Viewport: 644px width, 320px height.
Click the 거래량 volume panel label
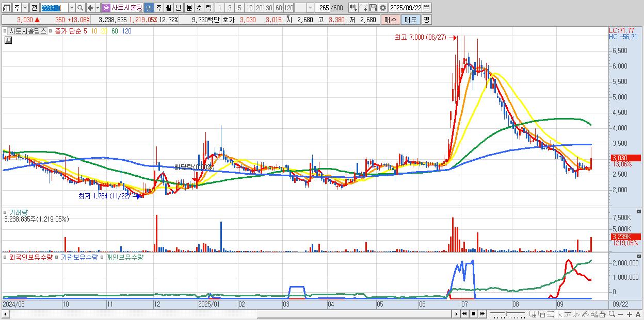[18, 212]
